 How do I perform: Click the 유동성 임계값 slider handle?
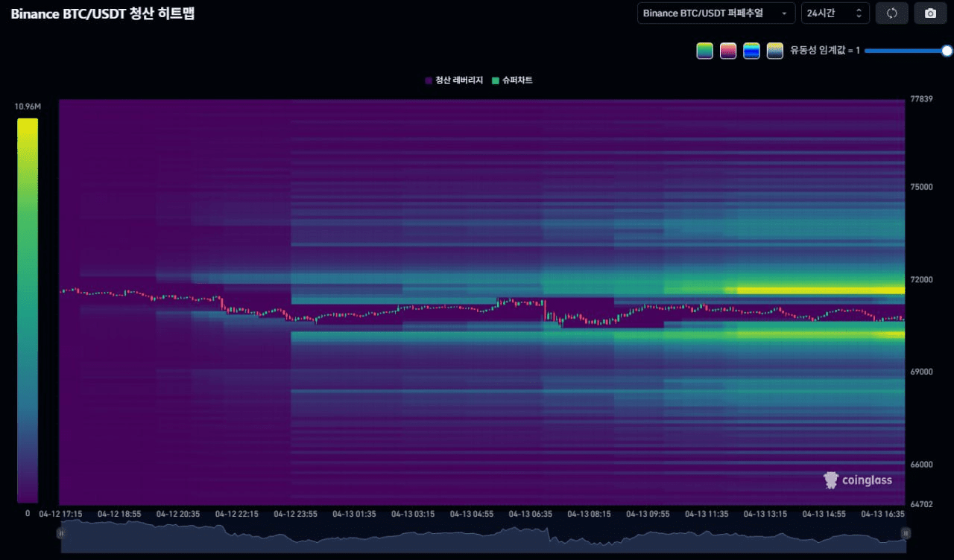click(x=947, y=51)
